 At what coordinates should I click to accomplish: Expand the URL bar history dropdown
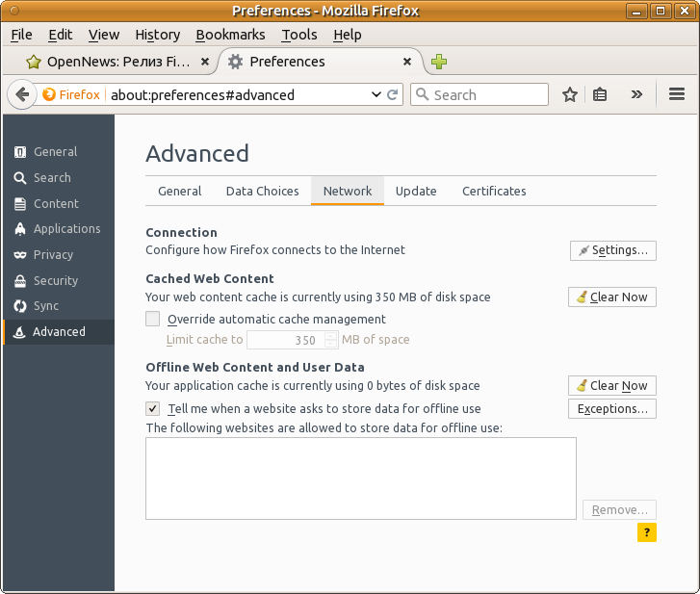[x=376, y=95]
